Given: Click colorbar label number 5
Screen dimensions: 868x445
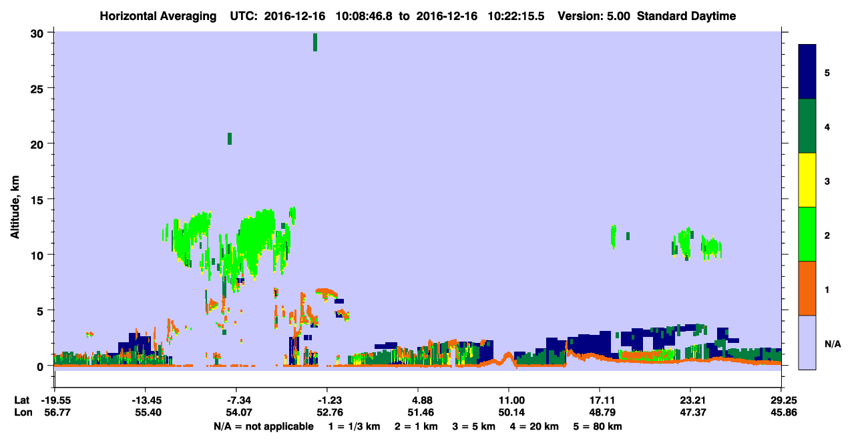Looking at the screenshot, I should point(827,72).
